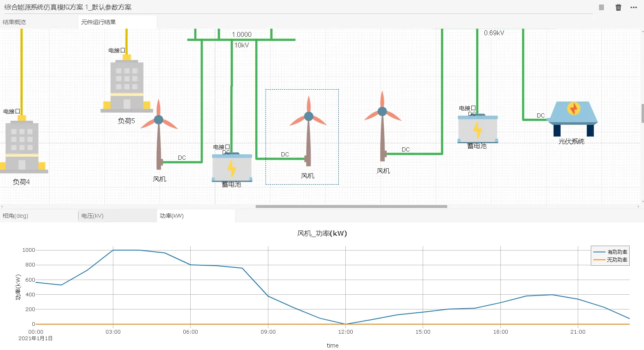Click 电接口 port above 负荷4
The width and height of the screenshot is (644, 350).
coord(12,111)
